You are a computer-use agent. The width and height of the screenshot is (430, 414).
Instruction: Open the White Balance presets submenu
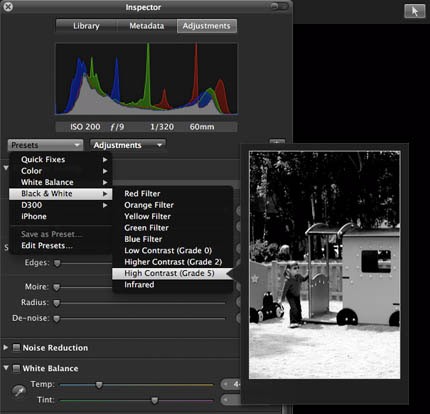pos(61,182)
